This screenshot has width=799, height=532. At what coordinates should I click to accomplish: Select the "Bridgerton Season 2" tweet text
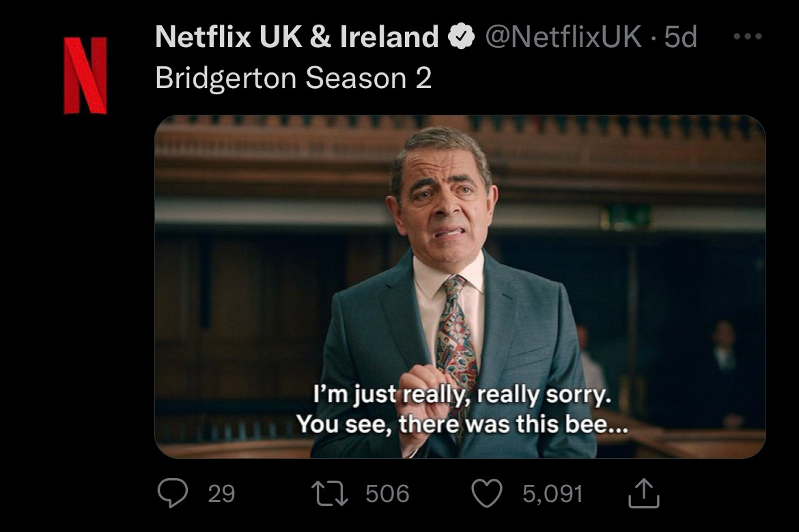click(x=294, y=79)
